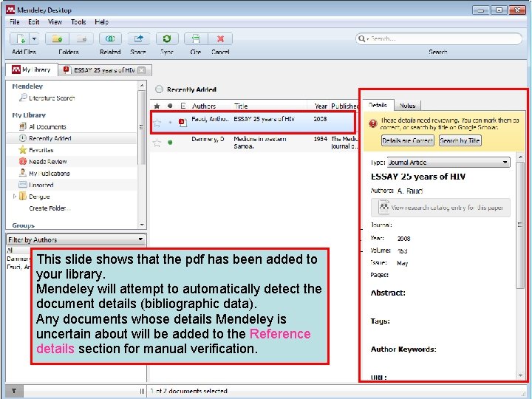Click the Issue value May in details
Image resolution: width=532 pixels, height=399 pixels.
coord(403,263)
